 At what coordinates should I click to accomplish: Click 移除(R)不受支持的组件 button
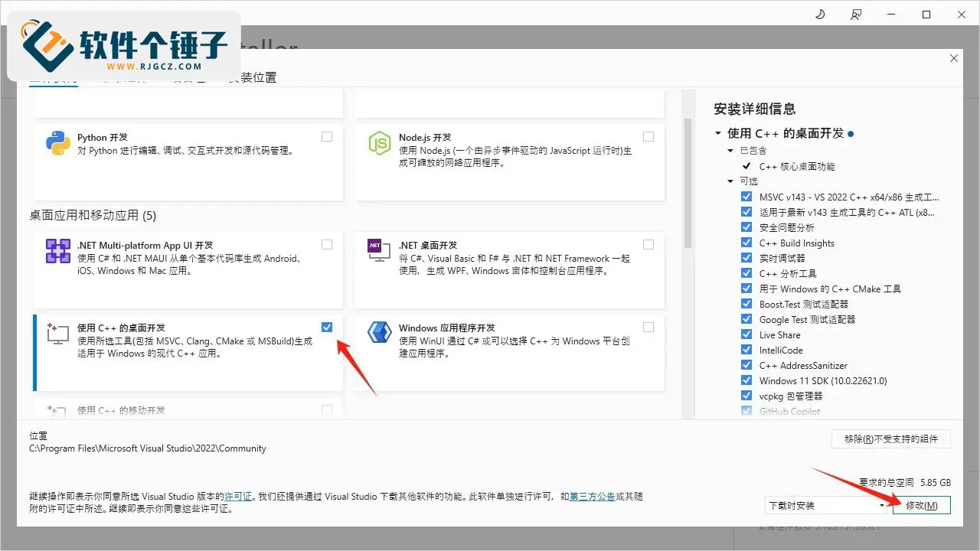[891, 439]
